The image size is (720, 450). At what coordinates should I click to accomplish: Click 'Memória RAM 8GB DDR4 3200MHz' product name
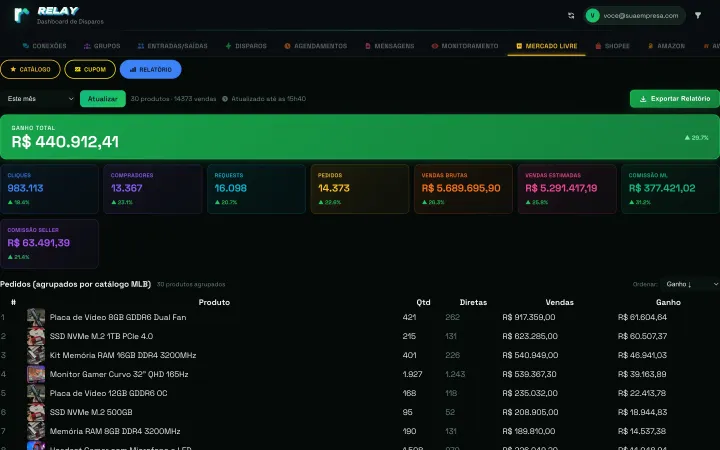coord(115,431)
